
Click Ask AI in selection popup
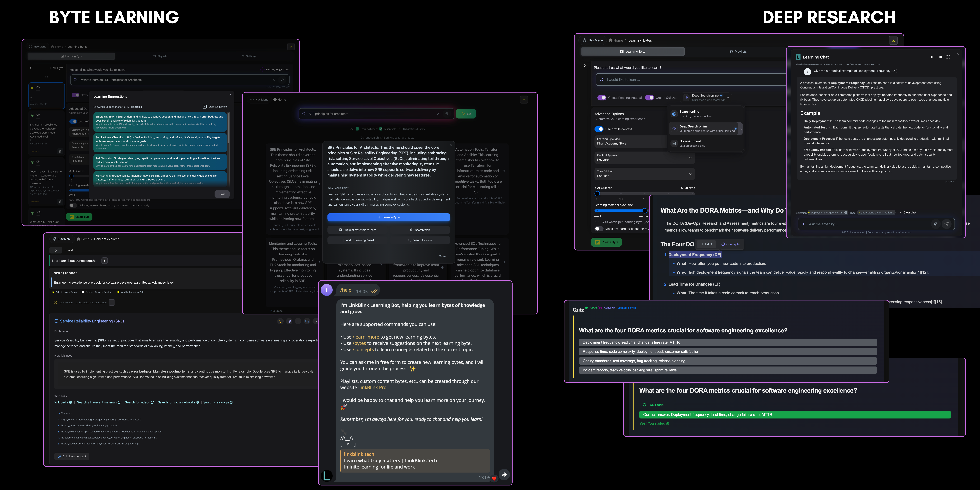tap(707, 244)
